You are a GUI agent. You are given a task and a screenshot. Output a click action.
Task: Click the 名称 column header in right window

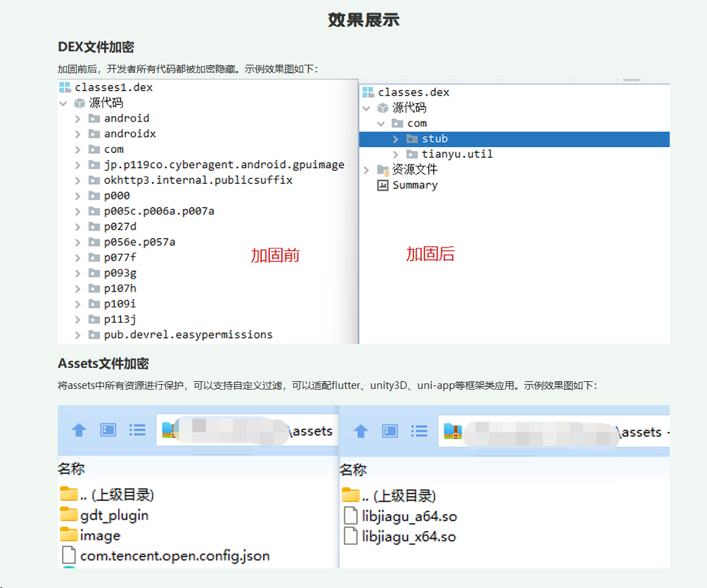(353, 470)
